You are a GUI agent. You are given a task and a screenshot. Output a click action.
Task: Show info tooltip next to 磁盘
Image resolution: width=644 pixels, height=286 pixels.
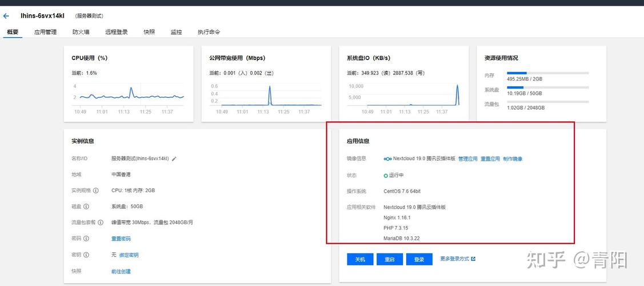point(86,206)
